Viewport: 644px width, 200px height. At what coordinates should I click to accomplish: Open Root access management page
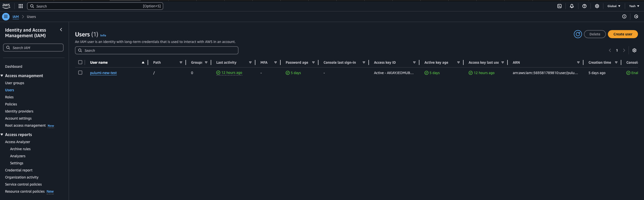[25, 125]
